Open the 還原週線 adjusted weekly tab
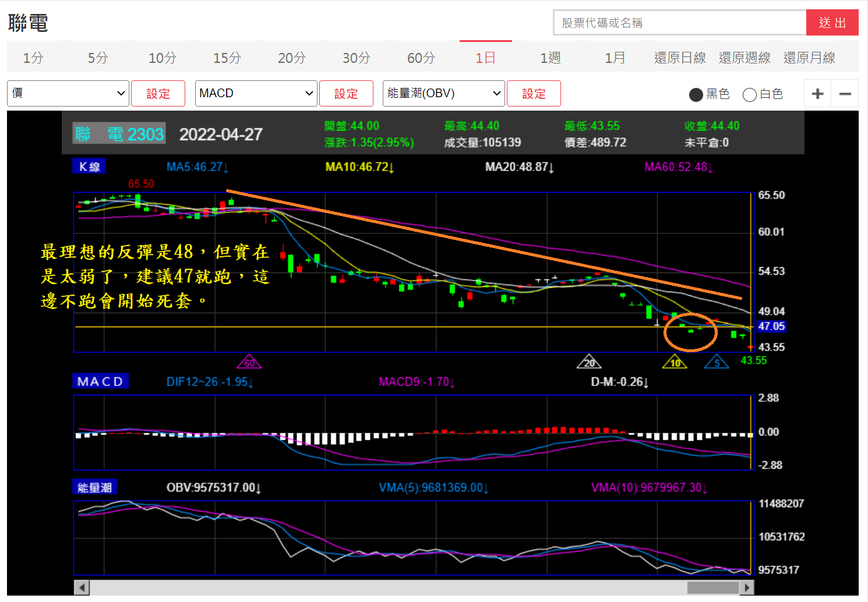The width and height of the screenshot is (868, 602). [744, 58]
